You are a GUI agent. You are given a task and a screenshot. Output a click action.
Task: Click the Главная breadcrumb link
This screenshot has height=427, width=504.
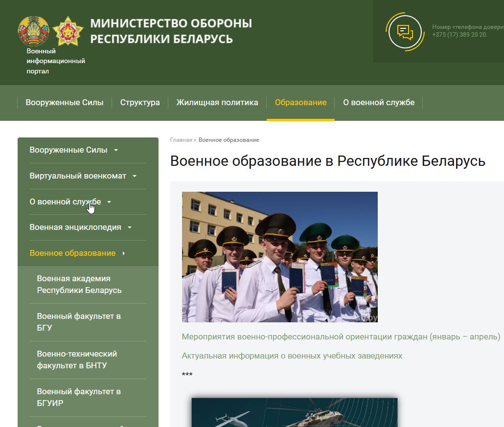(181, 140)
